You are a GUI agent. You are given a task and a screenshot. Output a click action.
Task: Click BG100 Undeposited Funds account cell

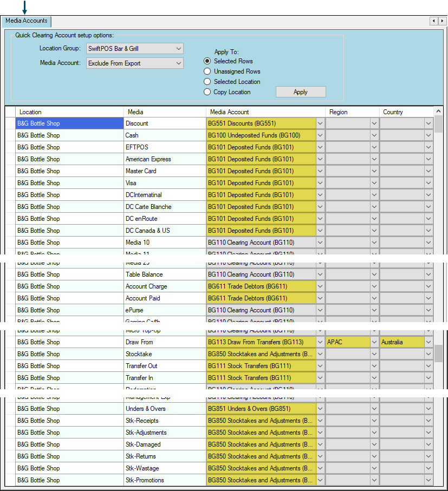pos(261,135)
